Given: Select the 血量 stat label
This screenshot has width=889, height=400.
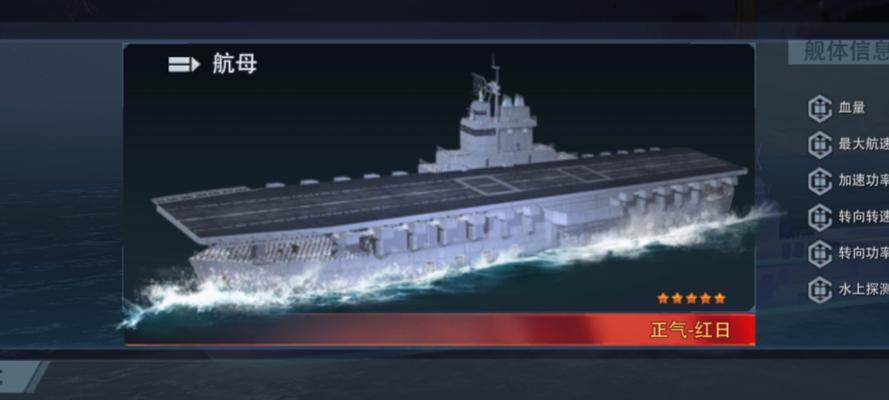Looking at the screenshot, I should (x=852, y=108).
